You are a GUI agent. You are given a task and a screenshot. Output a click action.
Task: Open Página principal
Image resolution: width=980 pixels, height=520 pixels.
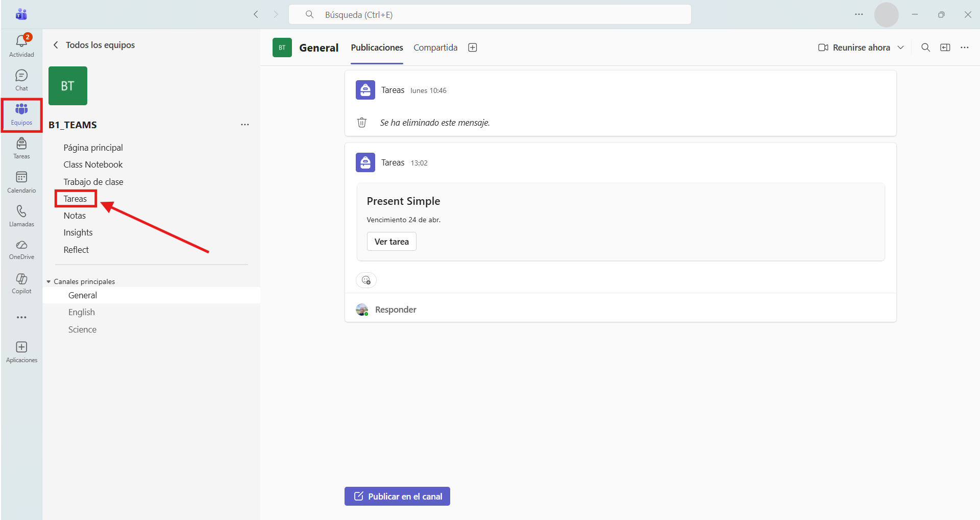(93, 148)
